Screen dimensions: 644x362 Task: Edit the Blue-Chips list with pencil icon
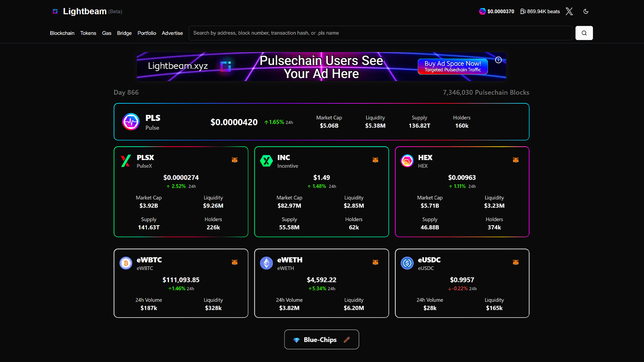[347, 339]
